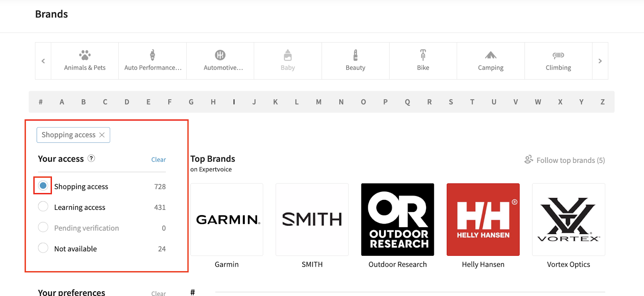
Task: Click the Camping category label
Action: (491, 68)
